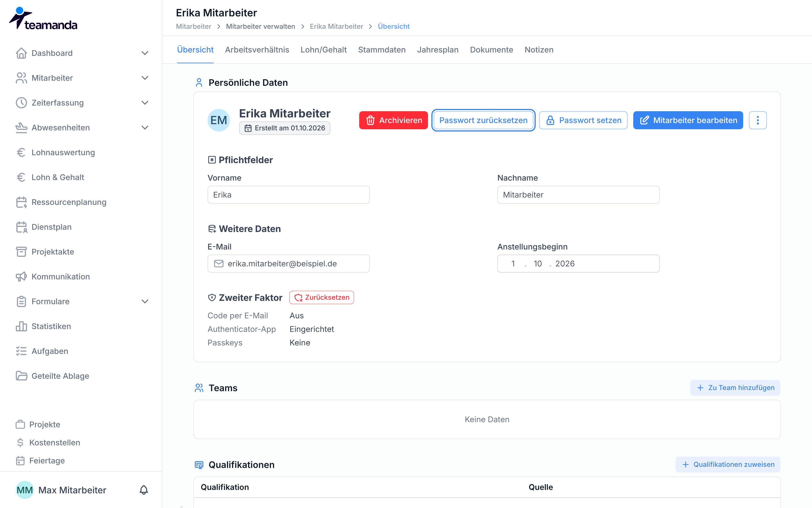This screenshot has width=812, height=508.
Task: Click the Projektakte archive box icon
Action: 21,252
